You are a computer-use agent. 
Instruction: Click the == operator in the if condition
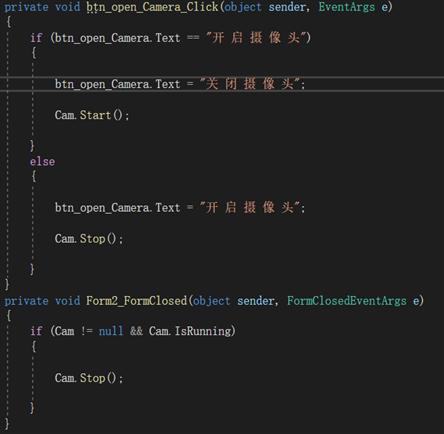(x=193, y=38)
